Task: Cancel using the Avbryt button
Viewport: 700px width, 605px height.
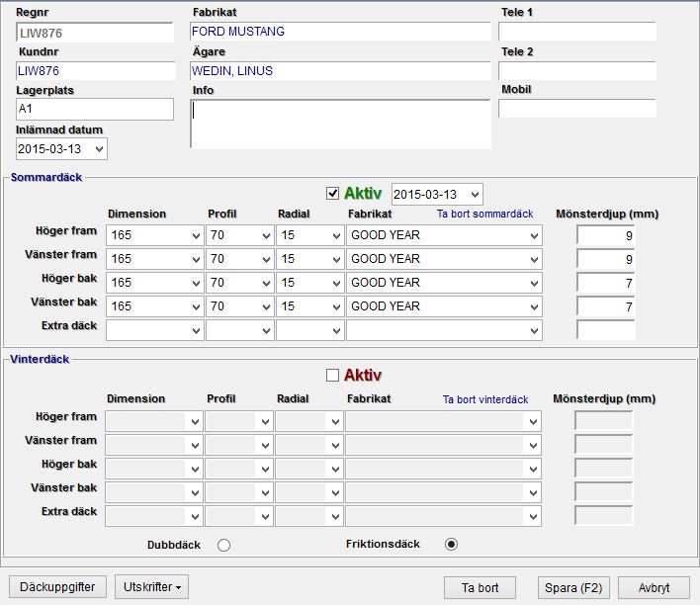Action: (654, 587)
